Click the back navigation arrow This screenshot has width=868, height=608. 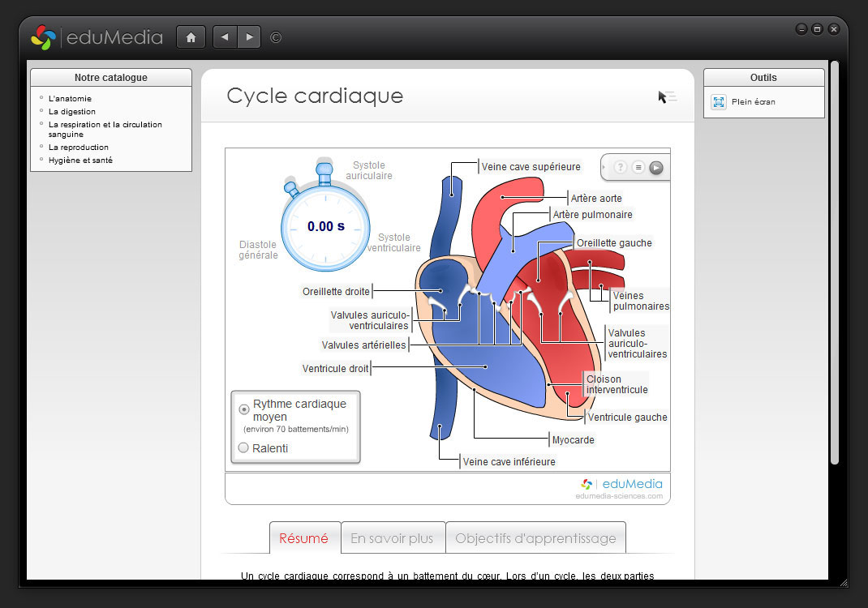pyautogui.click(x=225, y=37)
